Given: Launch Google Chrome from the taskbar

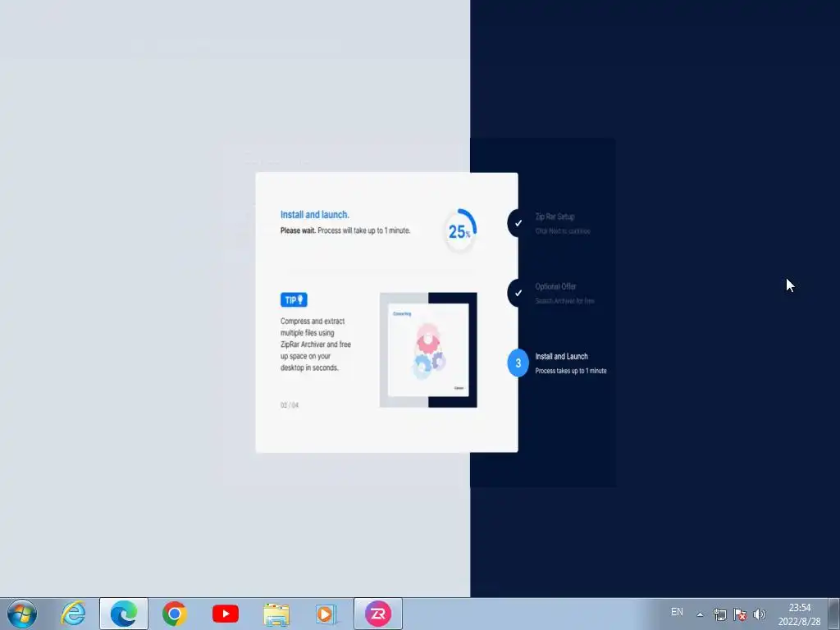Looking at the screenshot, I should (174, 614).
